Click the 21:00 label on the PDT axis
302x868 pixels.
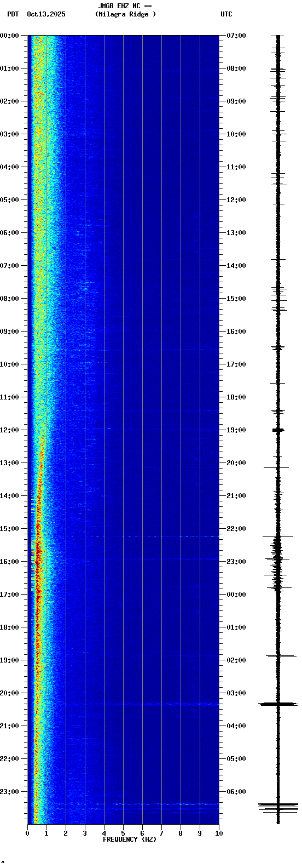tap(9, 726)
